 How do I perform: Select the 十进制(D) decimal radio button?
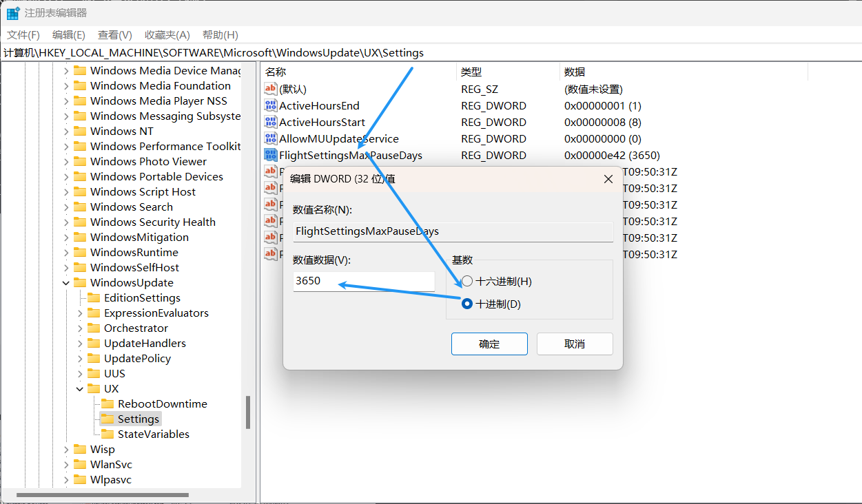(468, 304)
